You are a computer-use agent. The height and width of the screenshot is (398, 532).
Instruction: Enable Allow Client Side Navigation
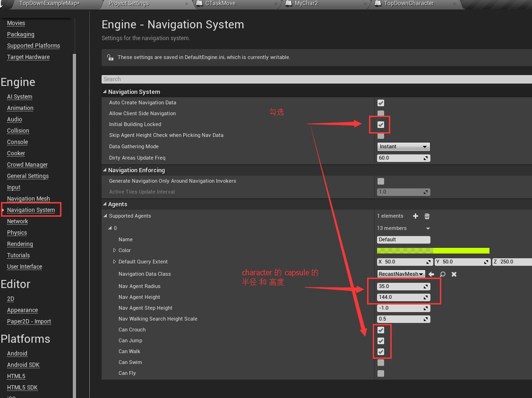[381, 113]
